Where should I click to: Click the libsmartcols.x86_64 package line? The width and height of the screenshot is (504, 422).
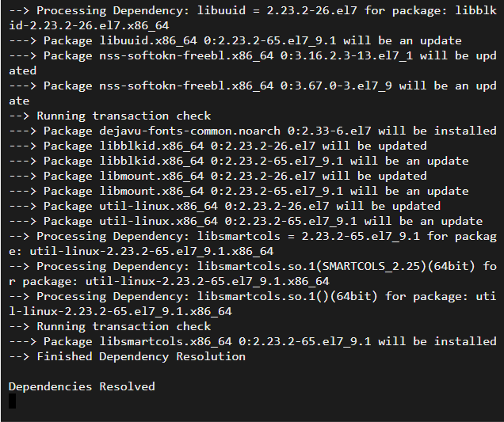point(253,341)
